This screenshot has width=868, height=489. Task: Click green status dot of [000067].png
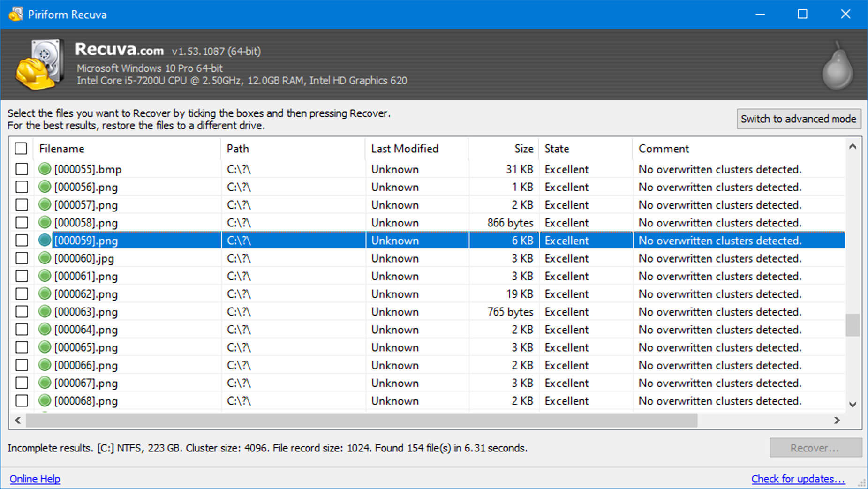(x=45, y=383)
